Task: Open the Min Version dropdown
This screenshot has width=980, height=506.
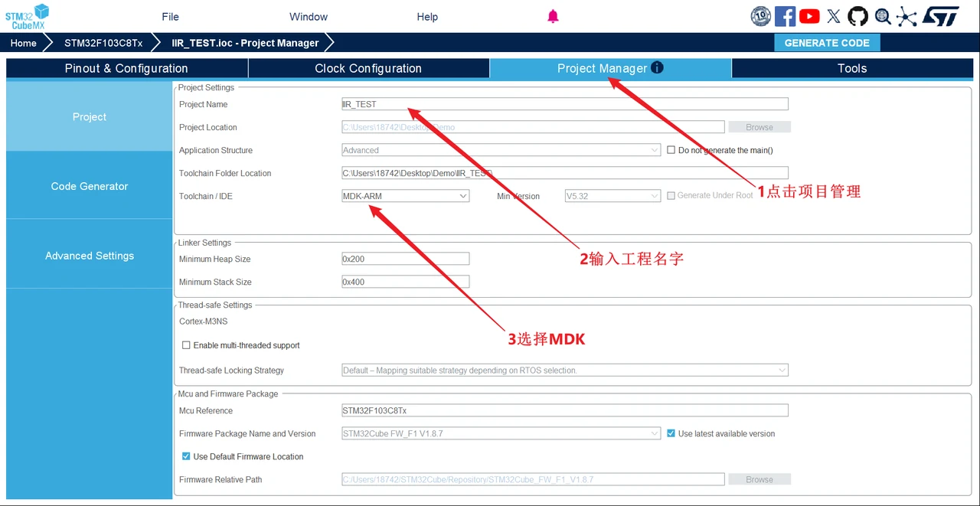Action: click(612, 196)
